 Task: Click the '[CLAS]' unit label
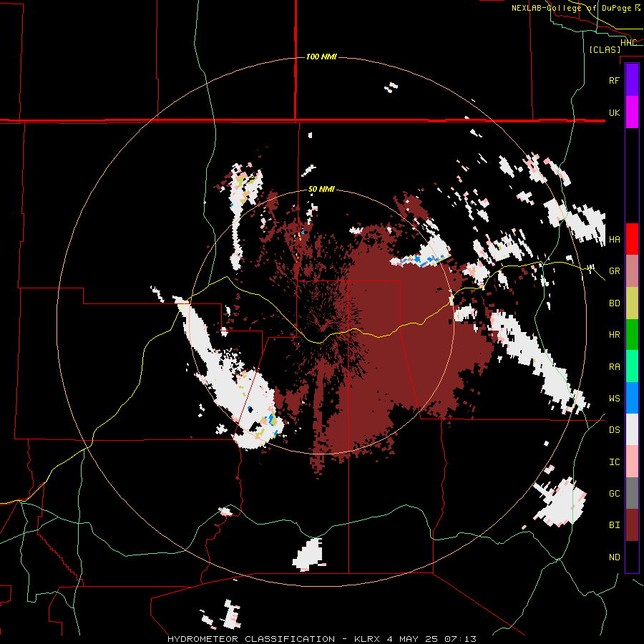tap(605, 49)
